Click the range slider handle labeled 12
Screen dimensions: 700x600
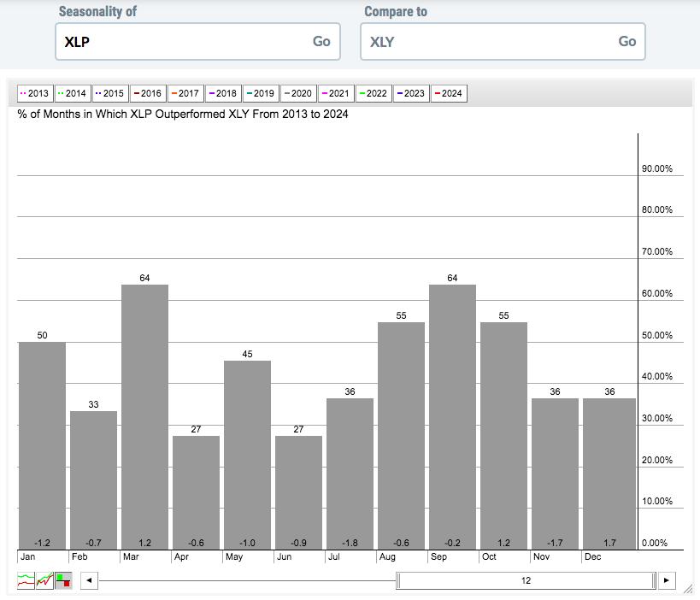(526, 581)
